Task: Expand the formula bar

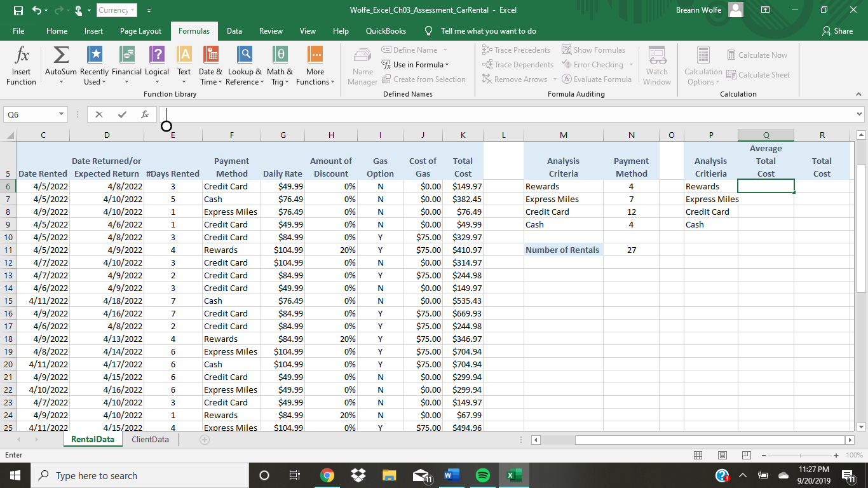Action: pos(859,114)
